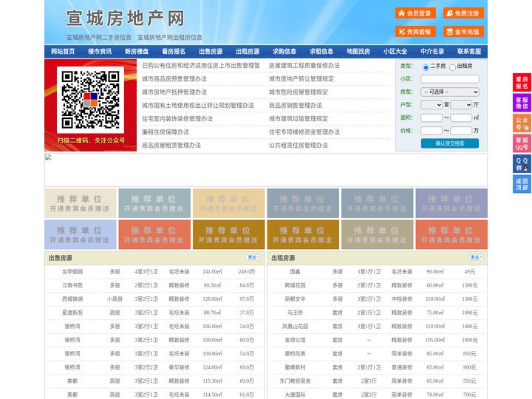Open 凤凰山花园 rental listing
532x399 pixels.
pos(295,326)
